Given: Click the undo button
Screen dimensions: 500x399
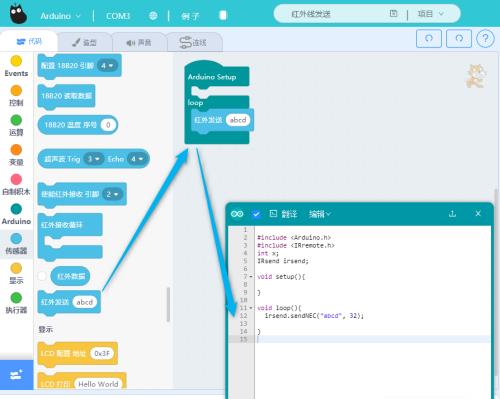Looking at the screenshot, I should pos(429,38).
